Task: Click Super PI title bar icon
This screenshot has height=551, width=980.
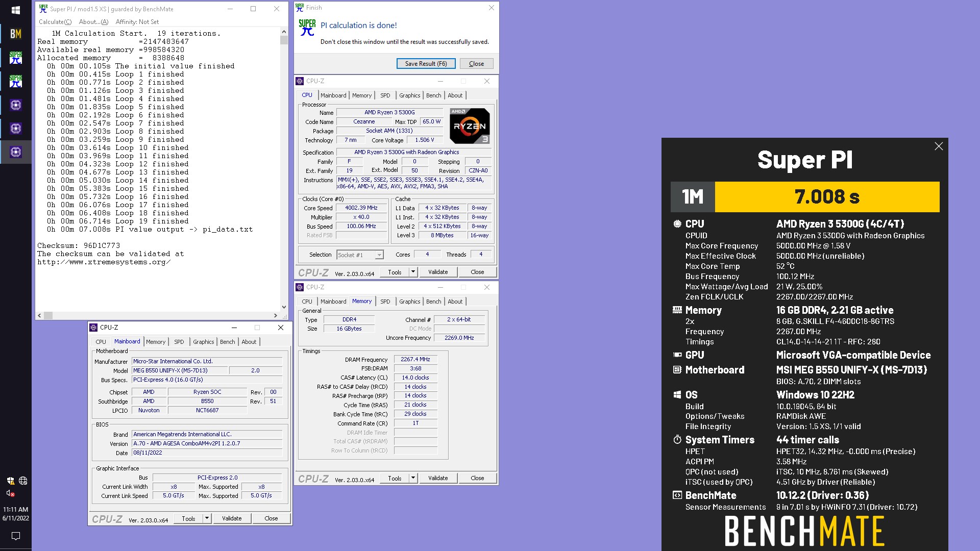Action: [x=43, y=9]
